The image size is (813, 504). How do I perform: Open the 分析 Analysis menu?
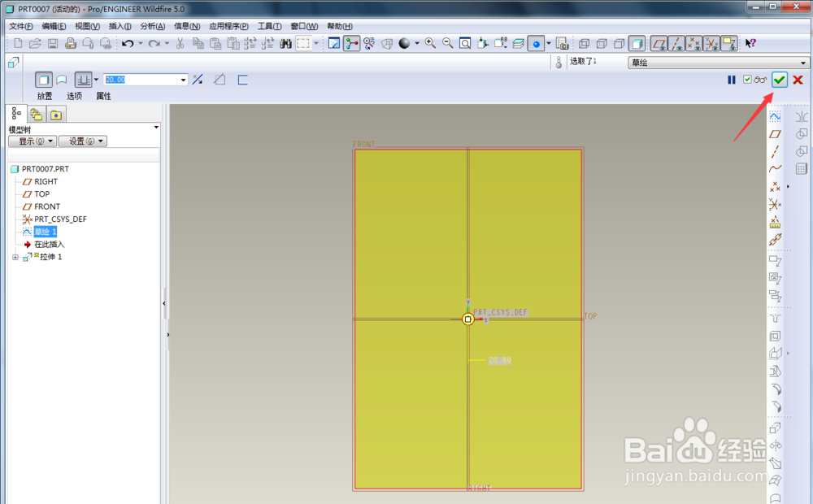153,26
